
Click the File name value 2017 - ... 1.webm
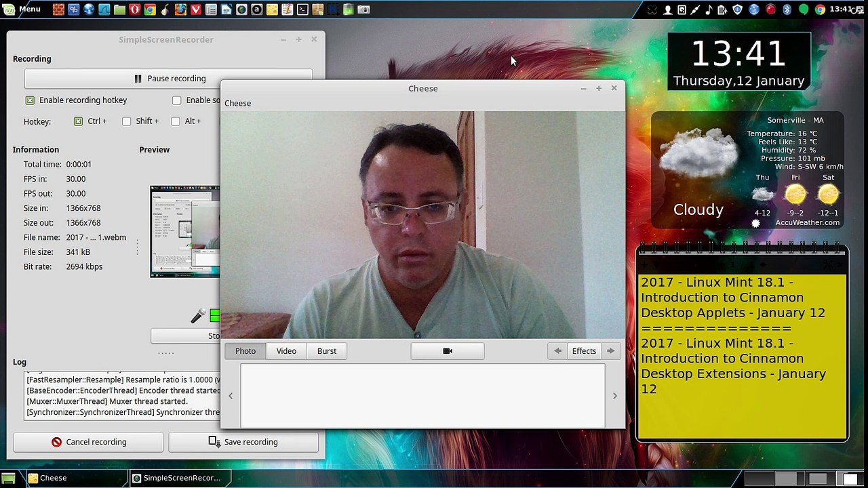pyautogui.click(x=96, y=237)
